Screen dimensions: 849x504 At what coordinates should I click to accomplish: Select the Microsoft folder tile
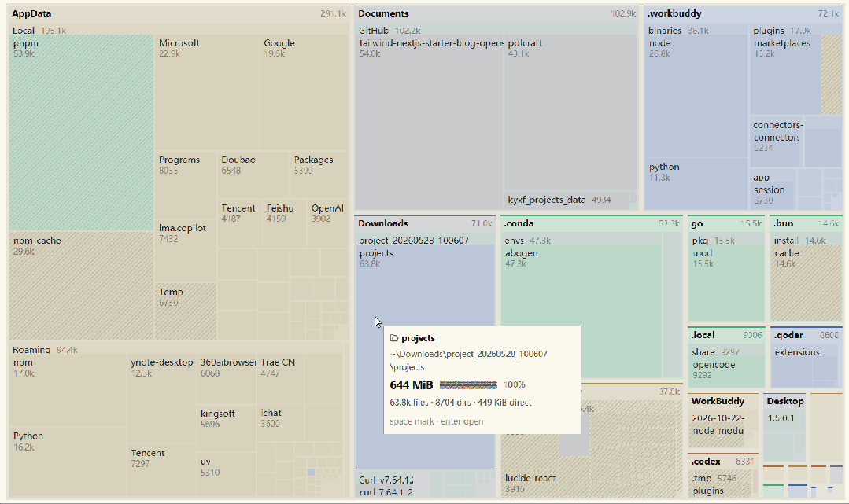208,93
